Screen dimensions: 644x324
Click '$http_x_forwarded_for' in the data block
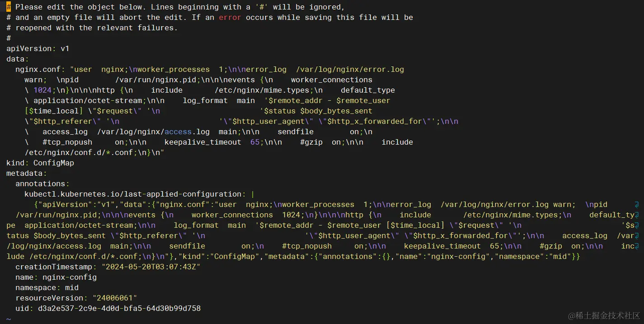pyautogui.click(x=375, y=121)
